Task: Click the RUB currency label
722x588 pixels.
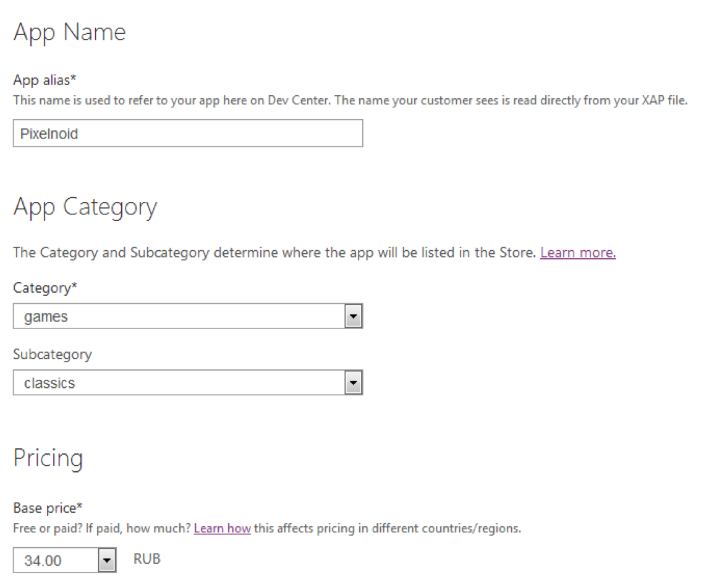Action: [x=147, y=559]
